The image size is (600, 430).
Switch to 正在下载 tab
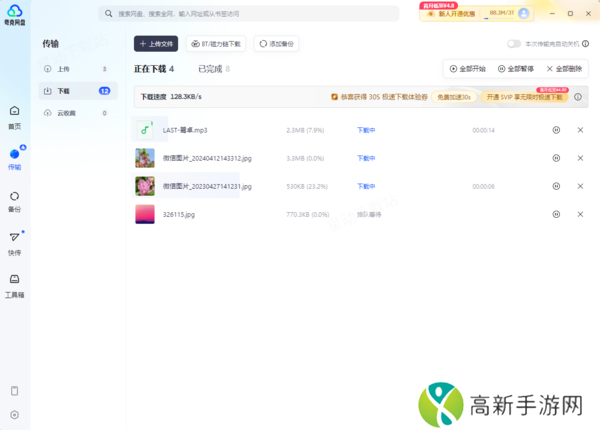(x=154, y=69)
